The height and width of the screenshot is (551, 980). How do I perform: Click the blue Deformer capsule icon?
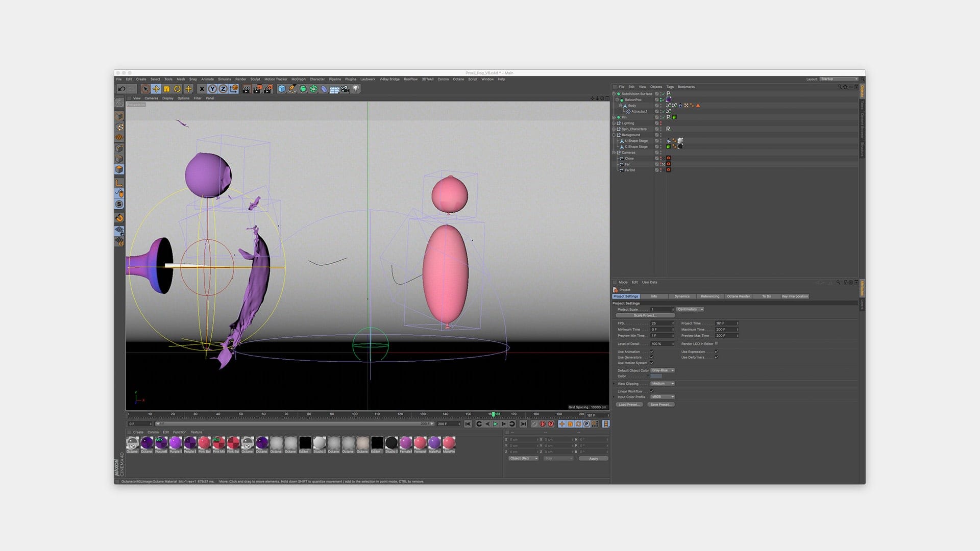[324, 89]
